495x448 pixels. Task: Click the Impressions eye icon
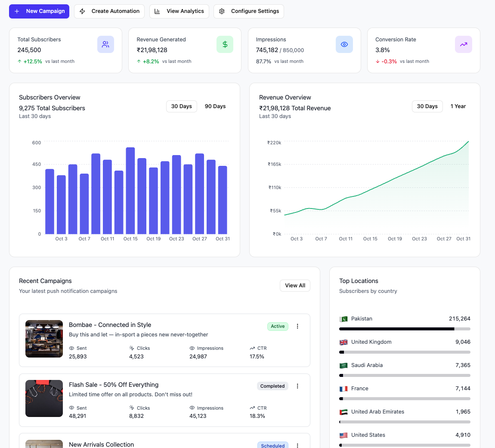pos(344,44)
